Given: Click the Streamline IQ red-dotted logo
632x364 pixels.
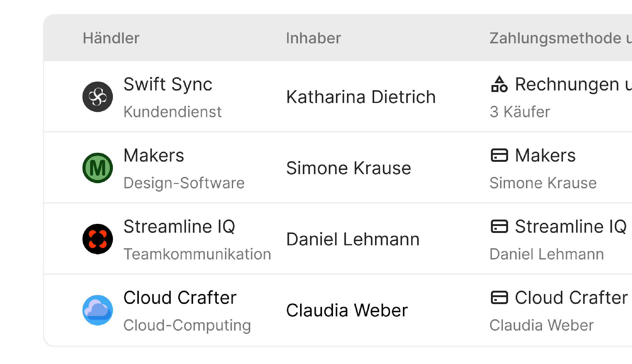Looking at the screenshot, I should 97,239.
